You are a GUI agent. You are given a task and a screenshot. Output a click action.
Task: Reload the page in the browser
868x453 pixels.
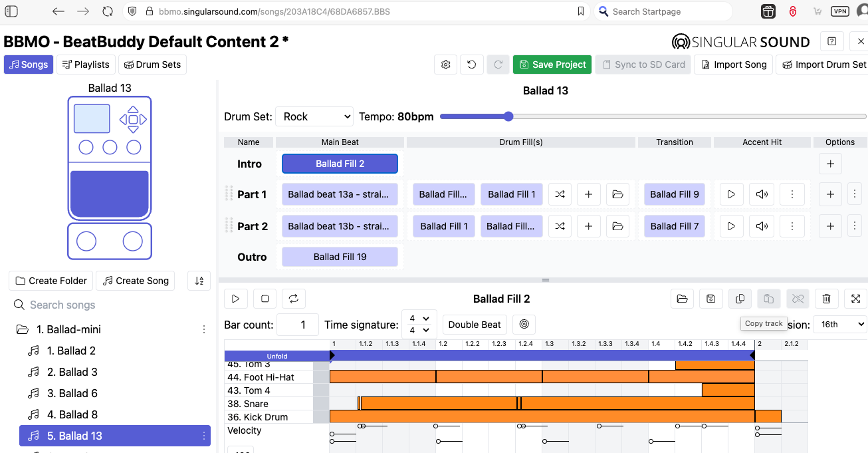point(108,11)
